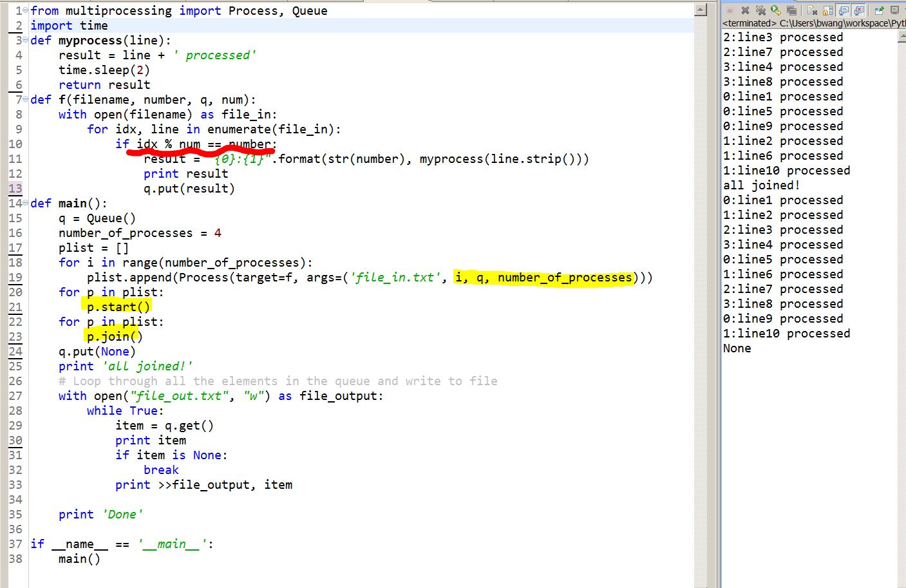Open the Display Selected Console monitor icon

click(x=894, y=10)
